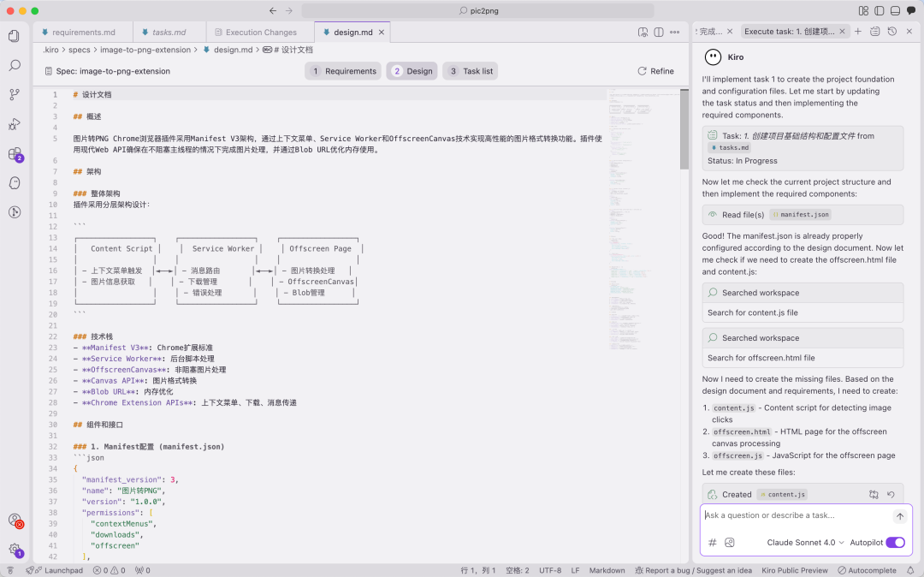Image resolution: width=924 pixels, height=577 pixels.
Task: Close the Kiro chat panel
Action: [x=909, y=31]
